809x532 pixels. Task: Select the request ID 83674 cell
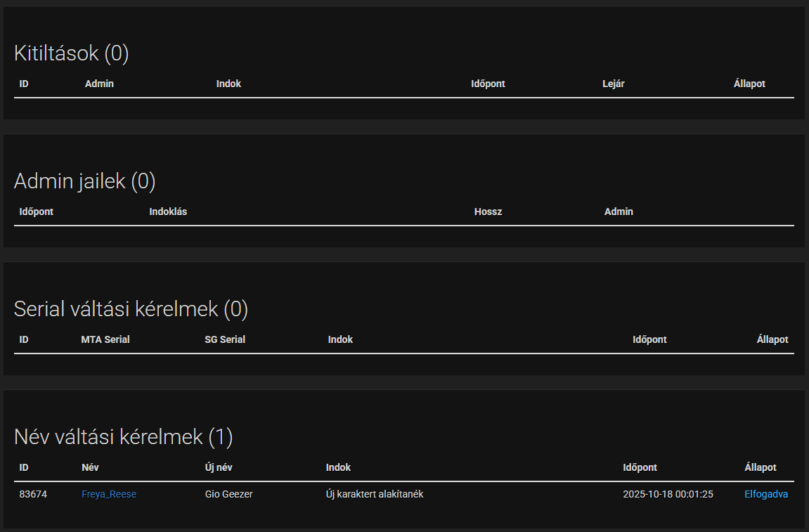pyautogui.click(x=33, y=494)
